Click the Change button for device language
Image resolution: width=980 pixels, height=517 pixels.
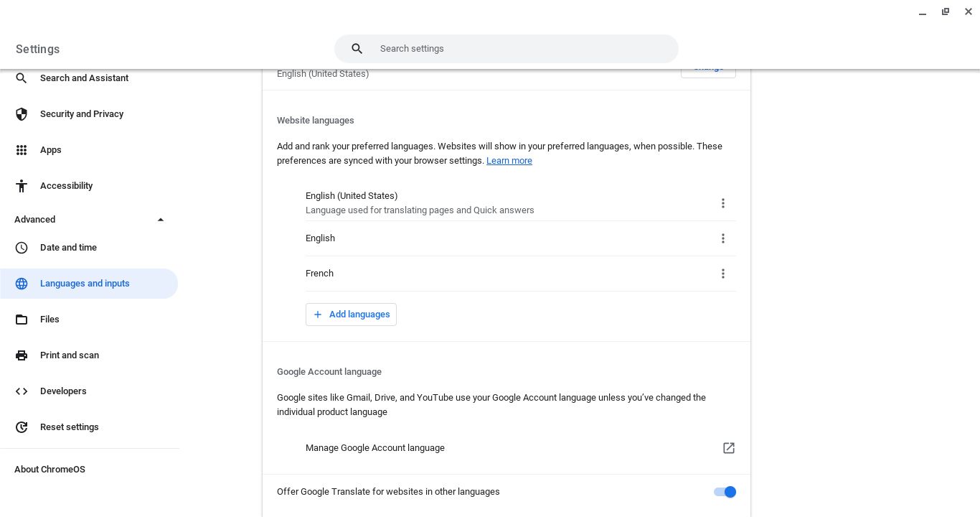708,67
